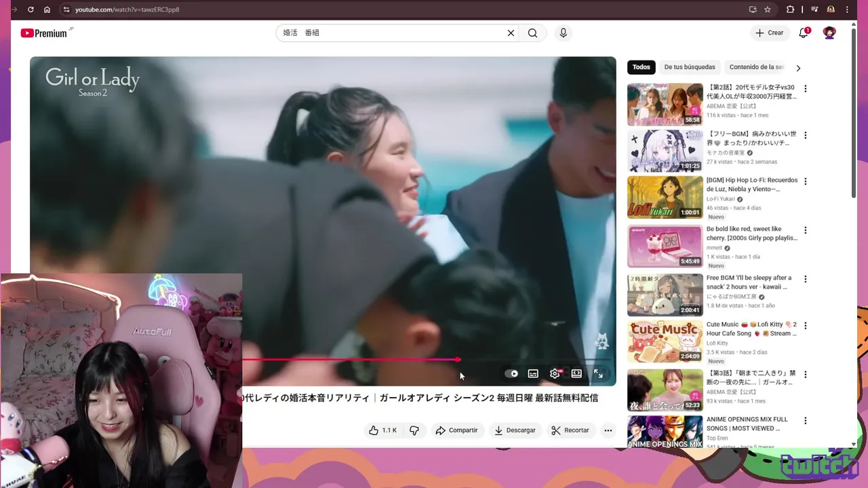
Task: Open options for the Cute Music video
Action: (806, 325)
